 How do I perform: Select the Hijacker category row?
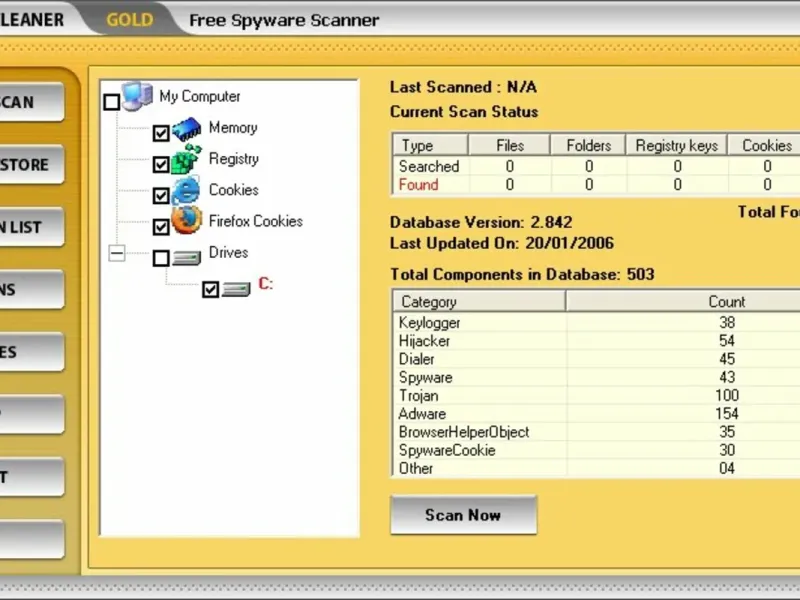pyautogui.click(x=596, y=341)
